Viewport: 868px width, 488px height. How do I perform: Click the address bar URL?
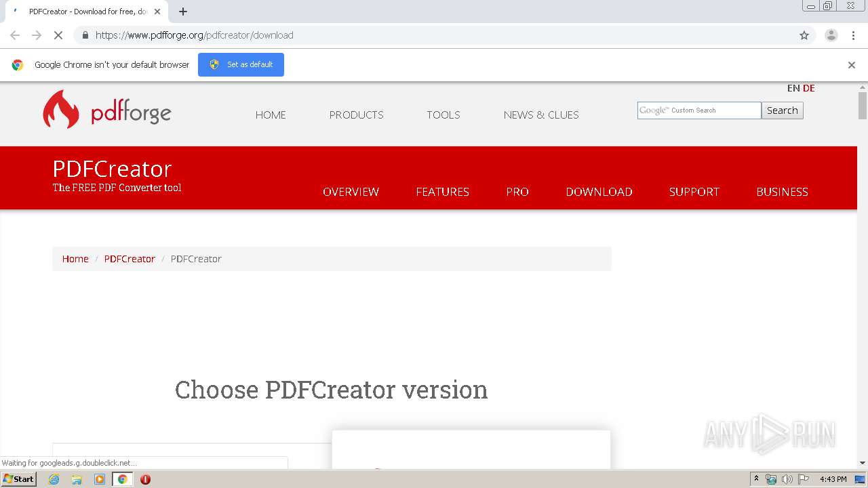[x=195, y=35]
